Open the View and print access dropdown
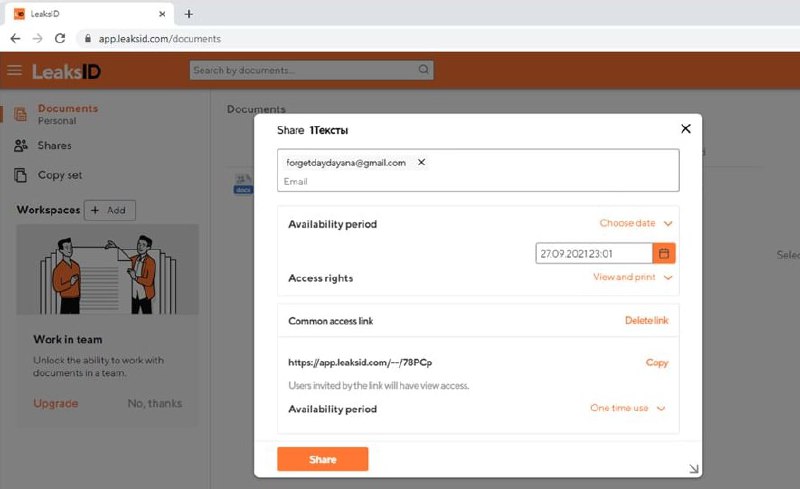 [633, 277]
